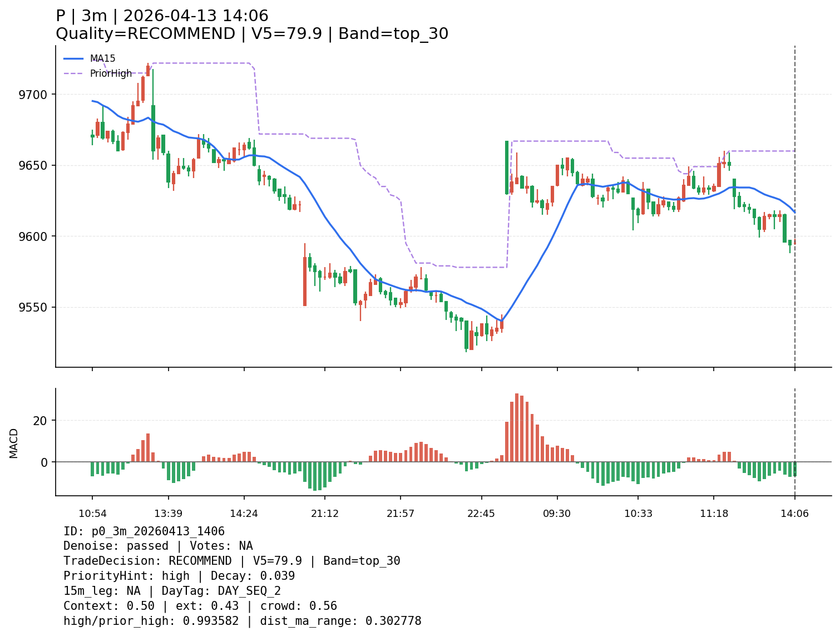
Task: Select the 9650 price axis label
Action: click(33, 166)
